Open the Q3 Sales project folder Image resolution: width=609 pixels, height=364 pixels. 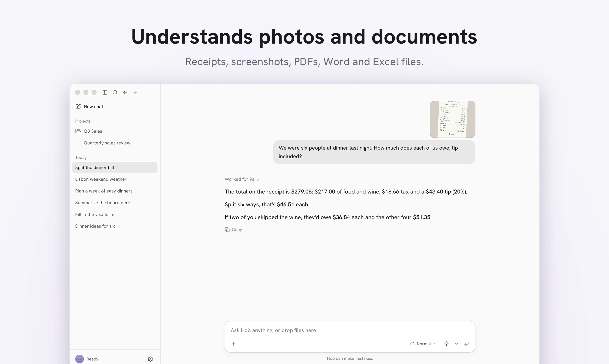click(115, 131)
